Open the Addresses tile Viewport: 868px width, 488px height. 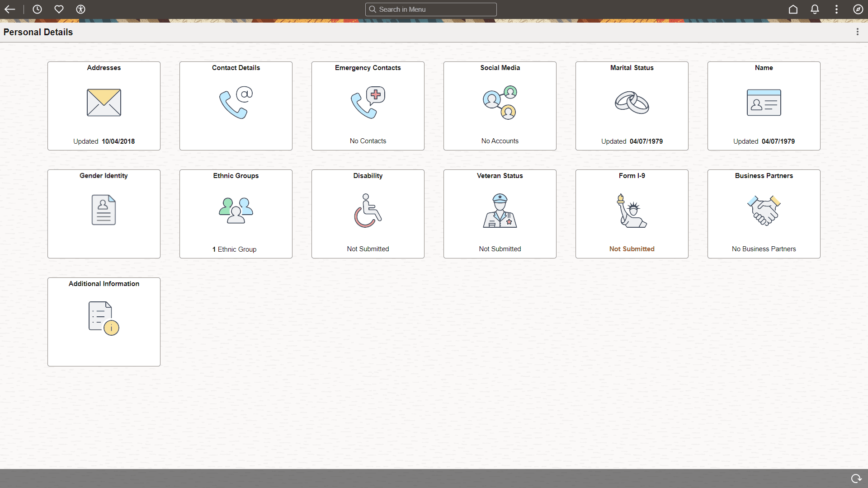[x=104, y=106]
